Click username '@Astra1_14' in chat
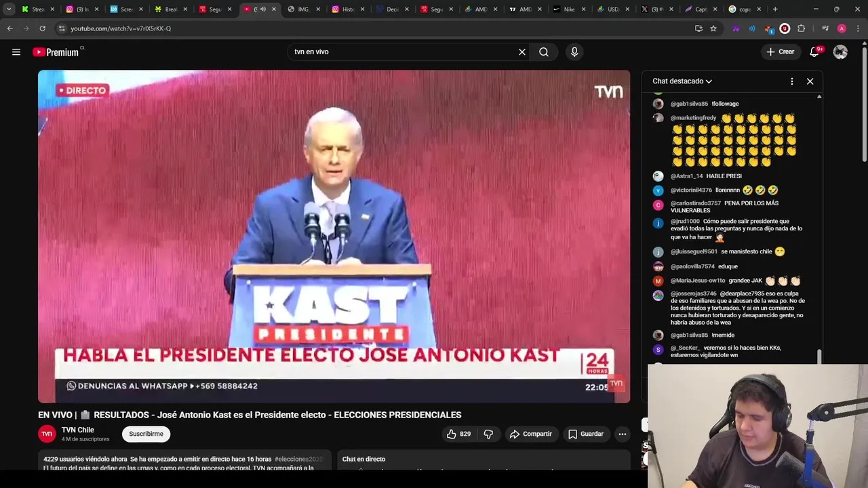 686,176
